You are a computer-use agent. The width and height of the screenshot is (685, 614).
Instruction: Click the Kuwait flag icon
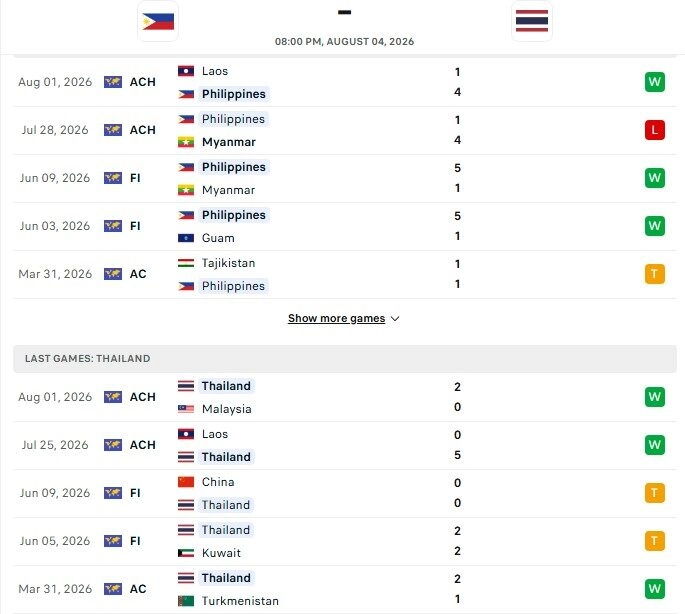[x=186, y=553]
